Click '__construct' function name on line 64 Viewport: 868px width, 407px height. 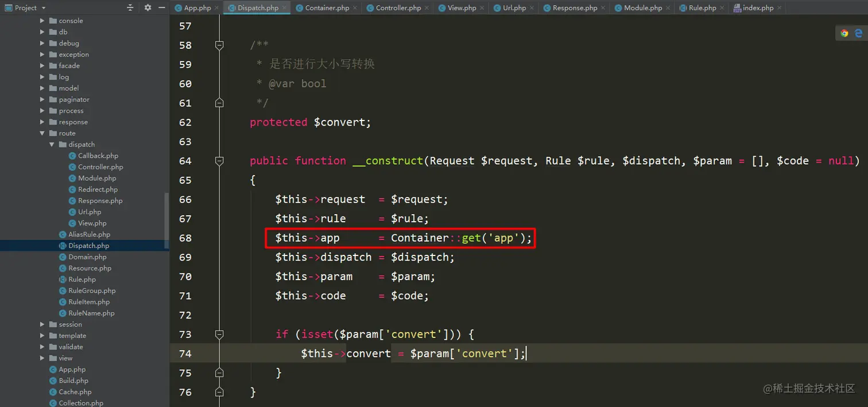click(387, 161)
